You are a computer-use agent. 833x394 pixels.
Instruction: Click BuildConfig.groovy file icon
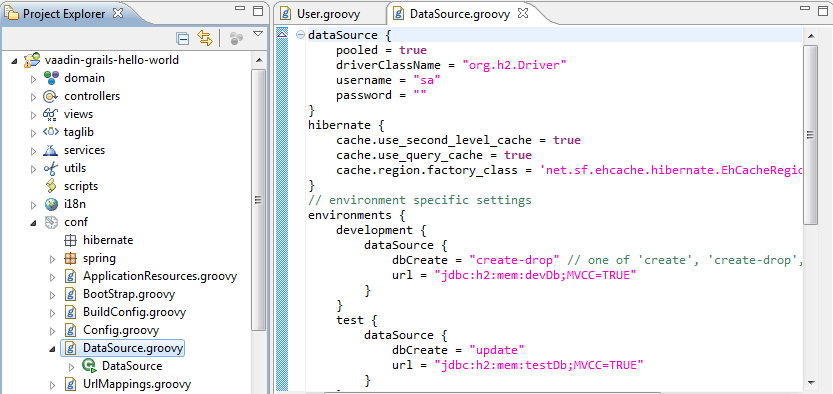pyautogui.click(x=70, y=312)
